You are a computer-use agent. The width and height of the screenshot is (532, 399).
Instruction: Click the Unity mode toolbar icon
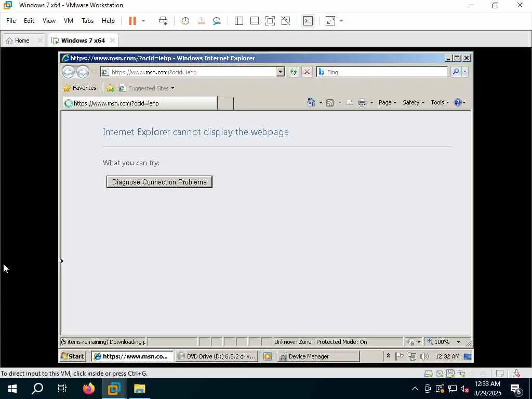[x=286, y=21]
